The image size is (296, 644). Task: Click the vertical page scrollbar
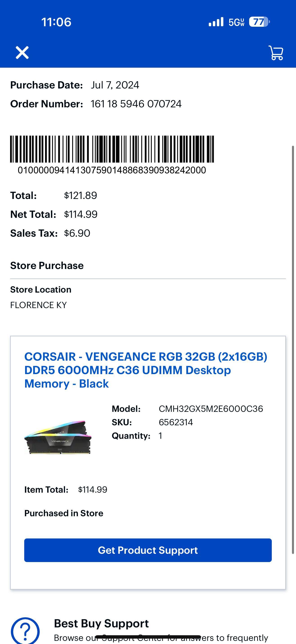(293, 350)
